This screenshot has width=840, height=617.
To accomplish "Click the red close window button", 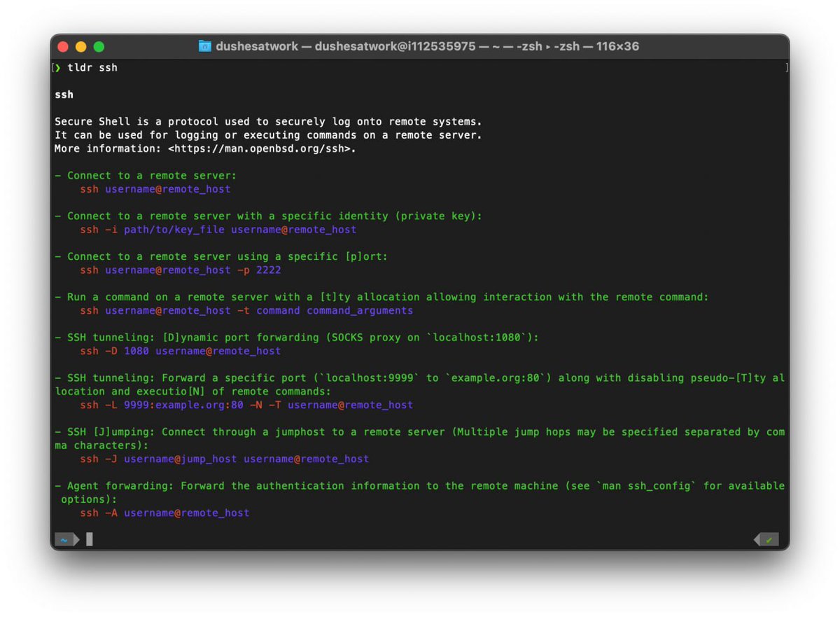I will coord(63,47).
